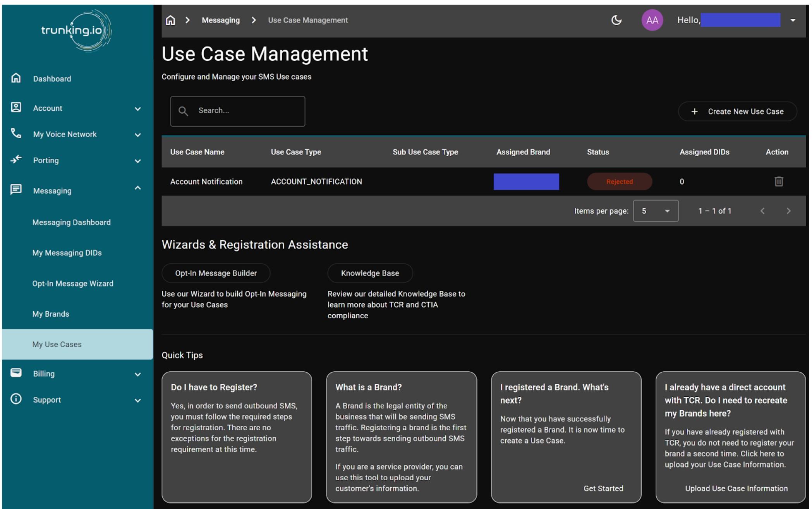This screenshot has height=509, width=812.
Task: Go to Opt-In Message Wizard page
Action: (x=73, y=283)
